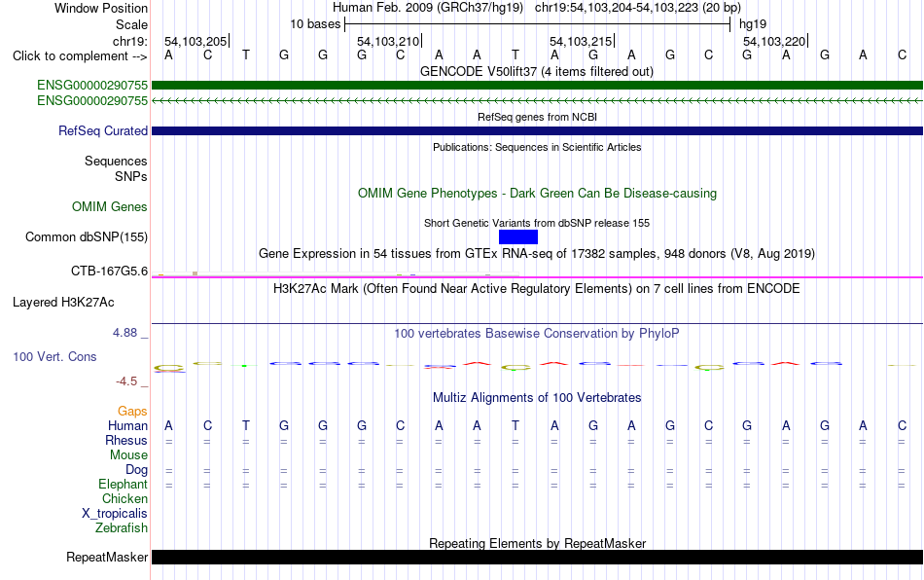
Task: Click the ENSG00000290755 green exon bar label
Action: 92,86
